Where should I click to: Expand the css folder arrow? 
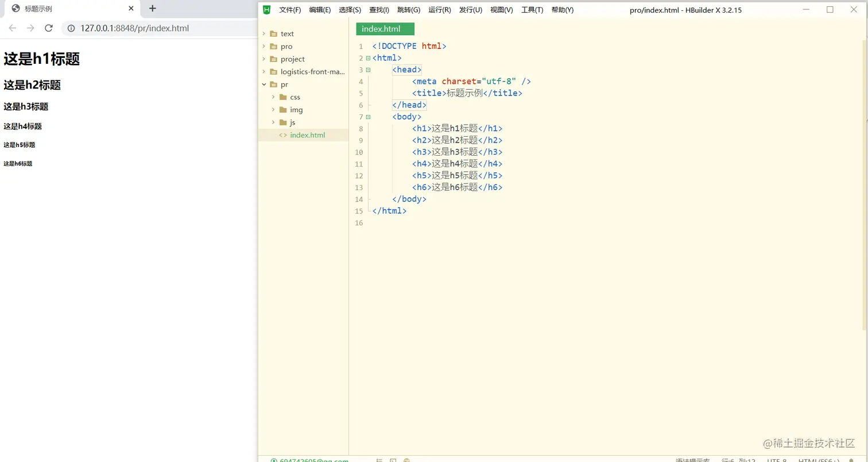[x=273, y=97]
